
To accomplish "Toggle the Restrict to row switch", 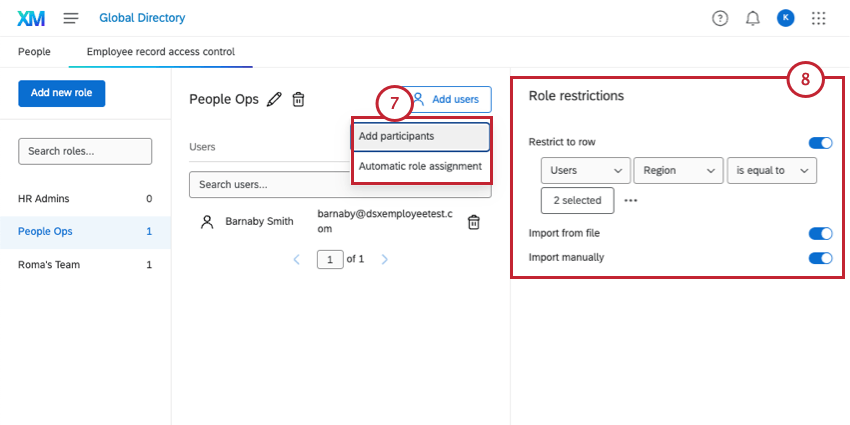I will [x=820, y=143].
